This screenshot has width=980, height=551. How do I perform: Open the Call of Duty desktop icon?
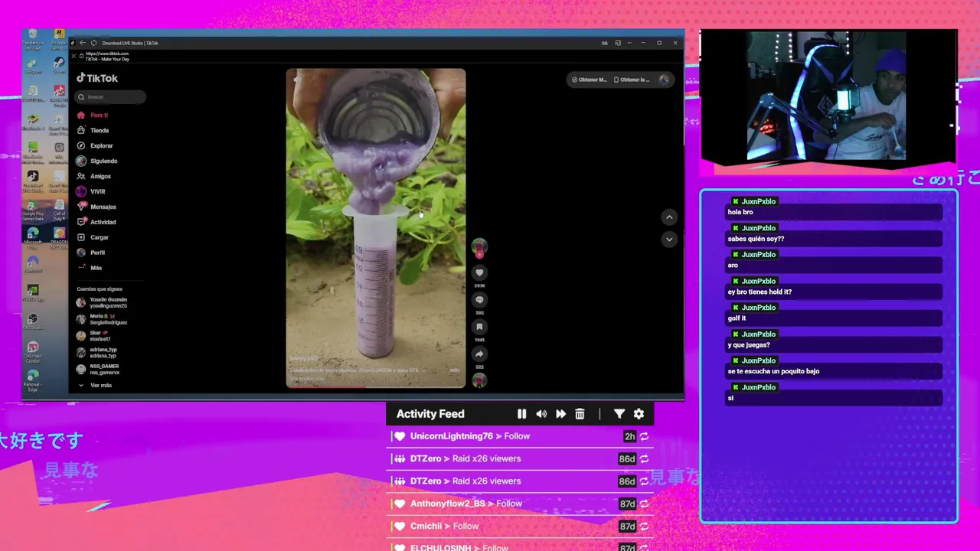pyautogui.click(x=59, y=210)
